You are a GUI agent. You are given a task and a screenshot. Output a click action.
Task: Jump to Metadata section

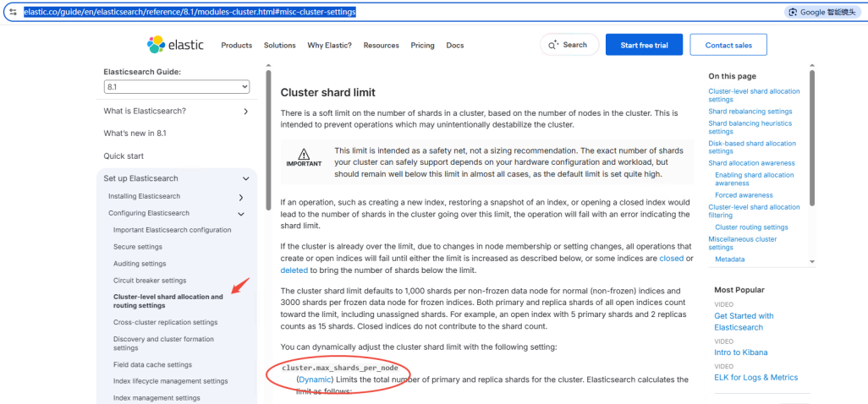729,259
